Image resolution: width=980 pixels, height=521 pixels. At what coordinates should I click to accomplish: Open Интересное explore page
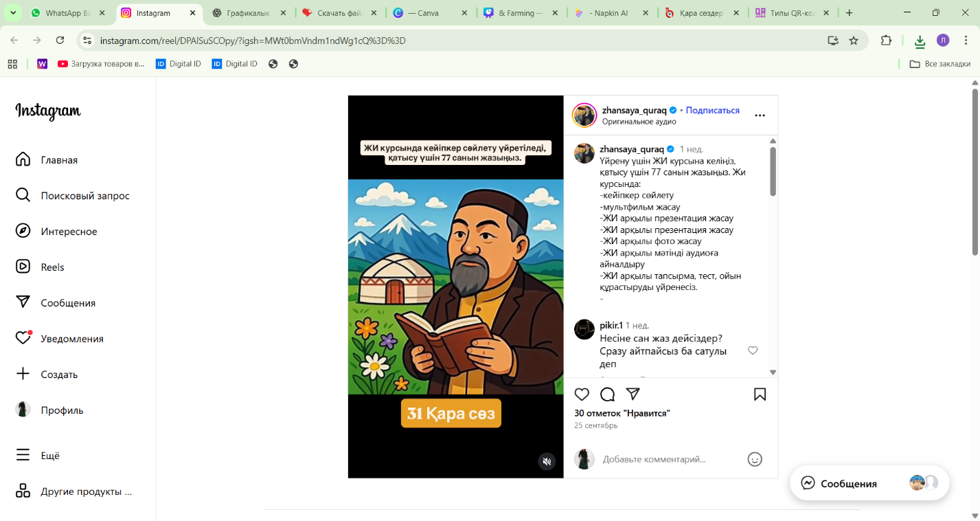pyautogui.click(x=56, y=232)
